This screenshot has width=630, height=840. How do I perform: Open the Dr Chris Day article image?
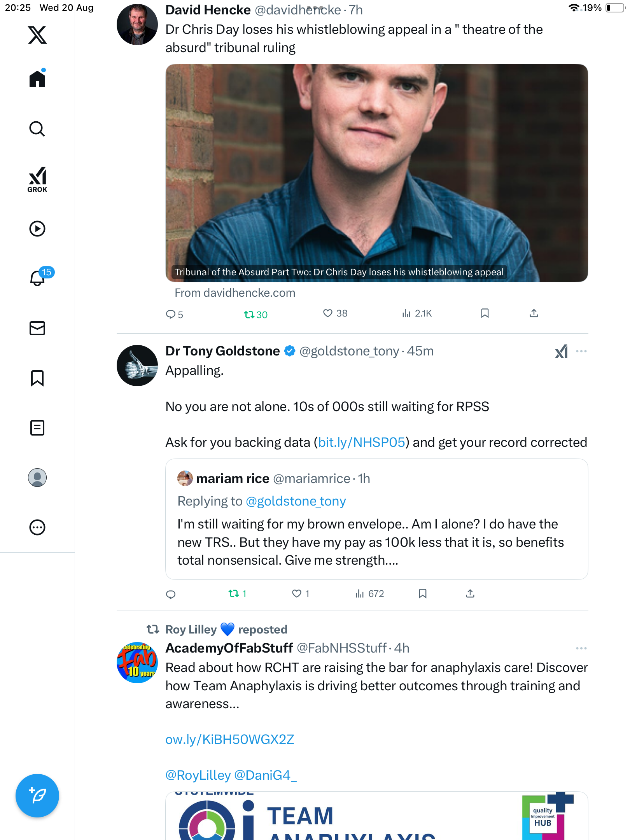point(376,173)
